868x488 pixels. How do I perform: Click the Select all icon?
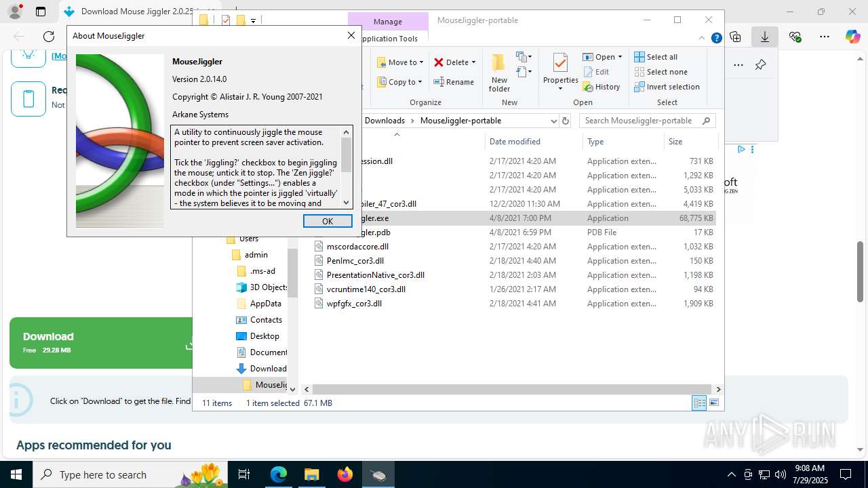pyautogui.click(x=639, y=57)
